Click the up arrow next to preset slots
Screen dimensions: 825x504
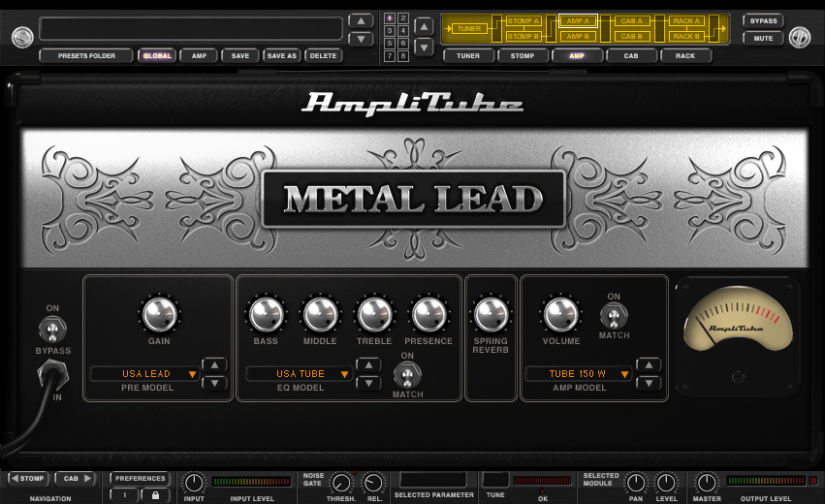point(424,26)
